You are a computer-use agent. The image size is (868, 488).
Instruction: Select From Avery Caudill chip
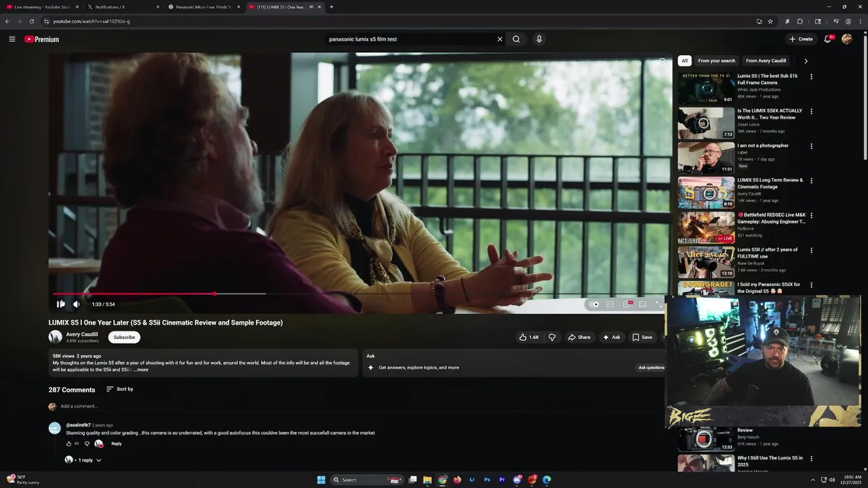[766, 61]
